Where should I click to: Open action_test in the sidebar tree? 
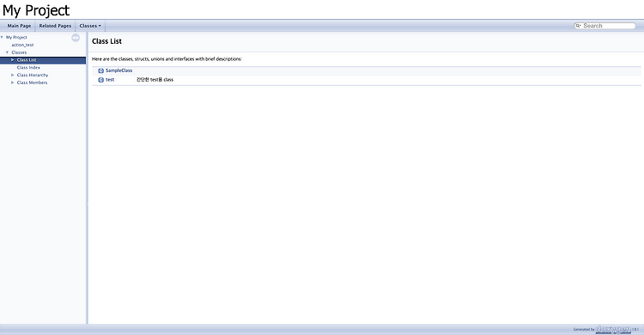click(x=22, y=45)
